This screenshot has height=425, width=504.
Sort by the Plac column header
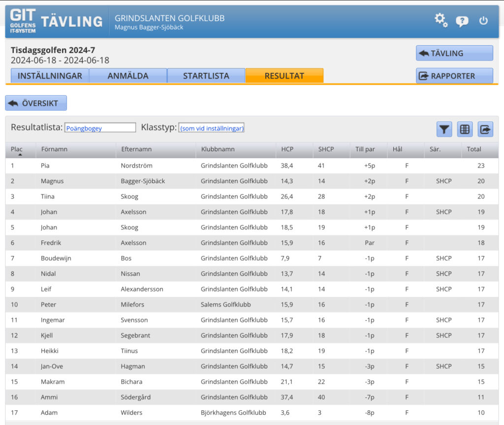(20, 150)
